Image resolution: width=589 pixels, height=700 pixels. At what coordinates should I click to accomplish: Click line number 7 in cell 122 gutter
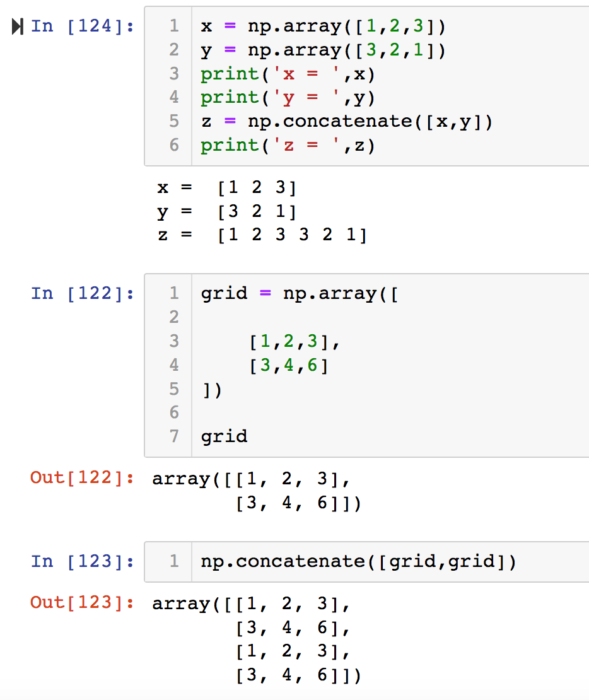[174, 436]
